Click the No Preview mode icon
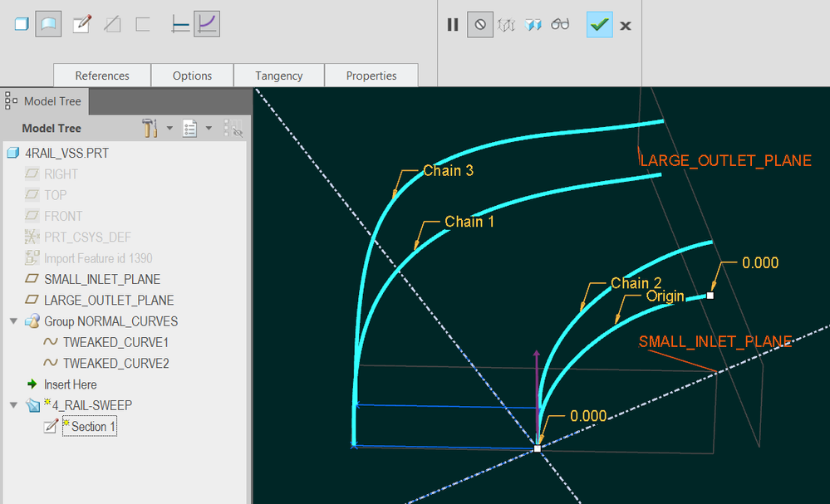830x504 pixels. pos(479,25)
